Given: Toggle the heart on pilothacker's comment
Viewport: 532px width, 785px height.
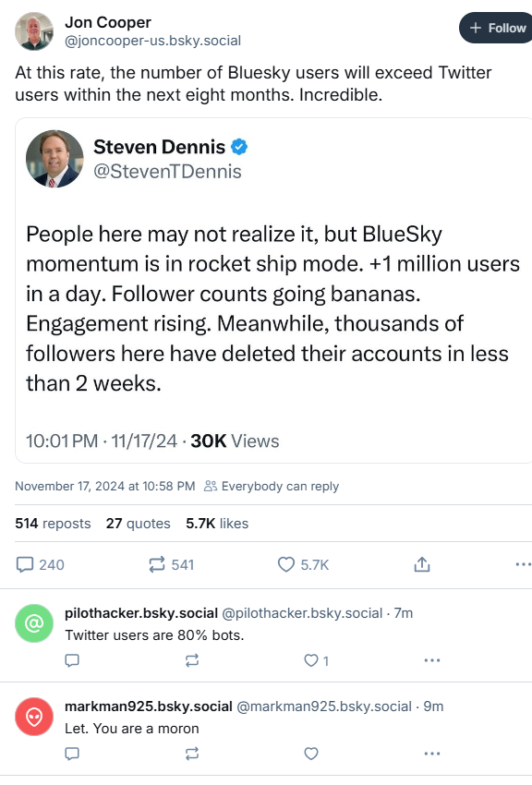Looking at the screenshot, I should click(316, 661).
